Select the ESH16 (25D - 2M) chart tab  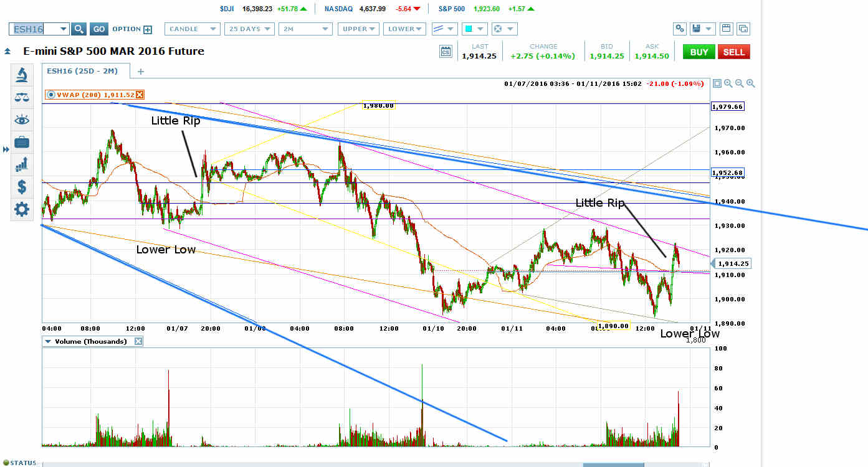[x=85, y=72]
